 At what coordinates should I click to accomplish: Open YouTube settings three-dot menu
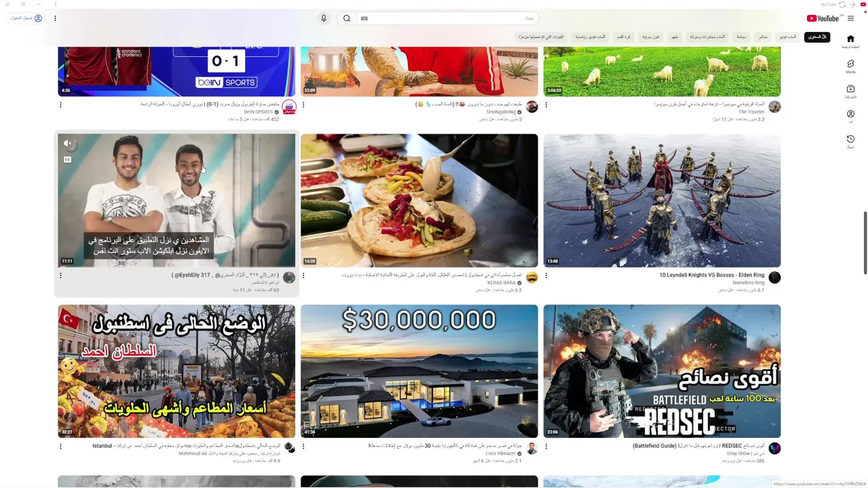(55, 18)
